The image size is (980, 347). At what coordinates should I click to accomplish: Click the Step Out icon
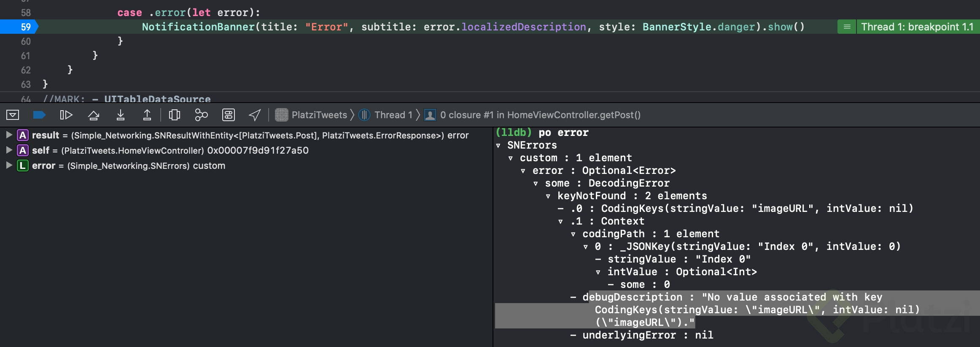click(x=147, y=115)
